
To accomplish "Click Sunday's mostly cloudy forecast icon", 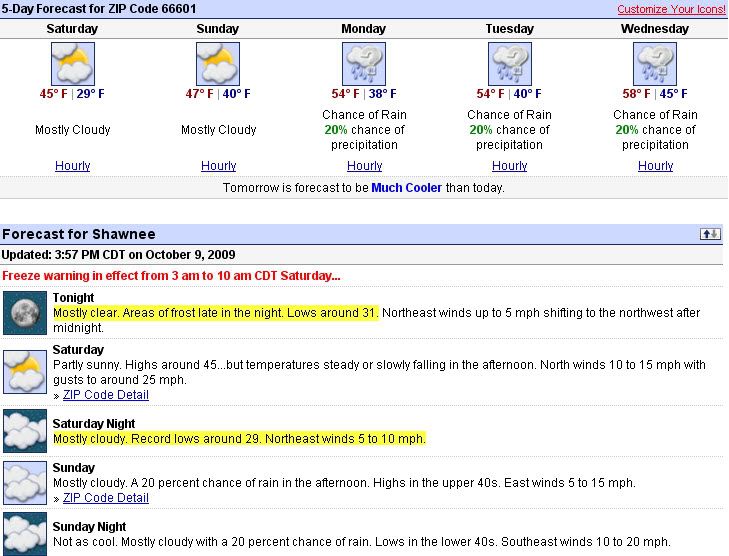I will coord(218,64).
